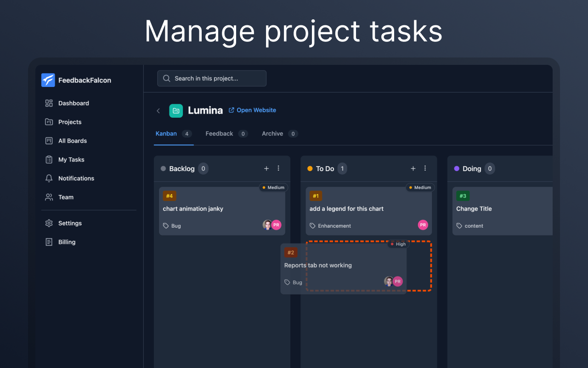Click the green Lumina project icon
The width and height of the screenshot is (588, 368).
176,110
